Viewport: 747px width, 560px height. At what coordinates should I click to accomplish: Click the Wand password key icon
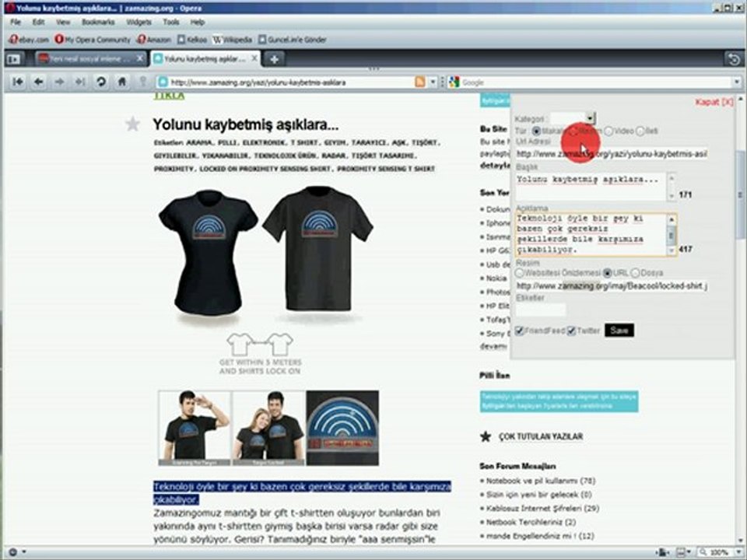click(142, 82)
